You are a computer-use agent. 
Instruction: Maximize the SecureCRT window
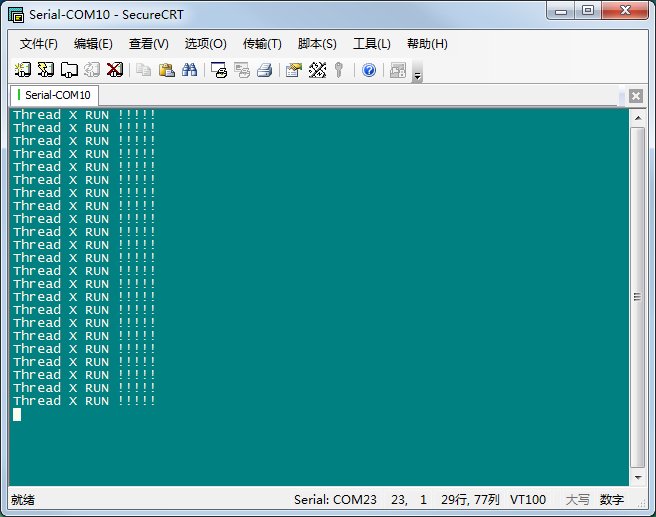pos(588,11)
